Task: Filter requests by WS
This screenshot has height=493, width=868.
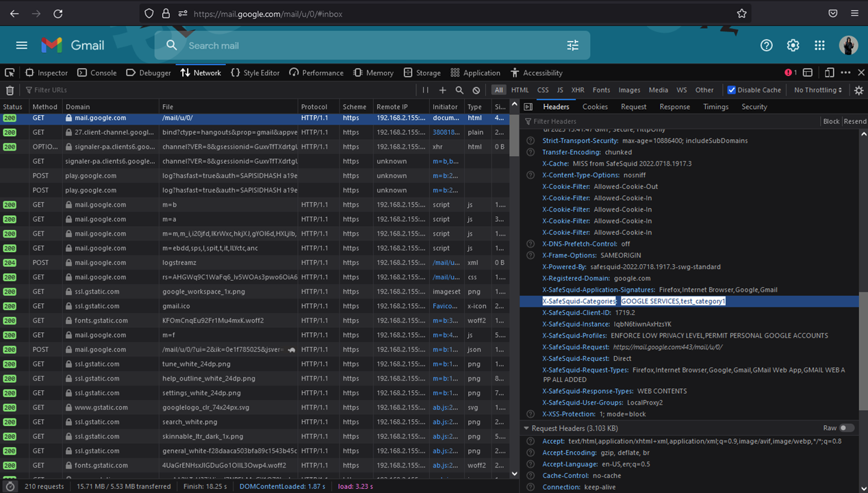Action: point(682,90)
